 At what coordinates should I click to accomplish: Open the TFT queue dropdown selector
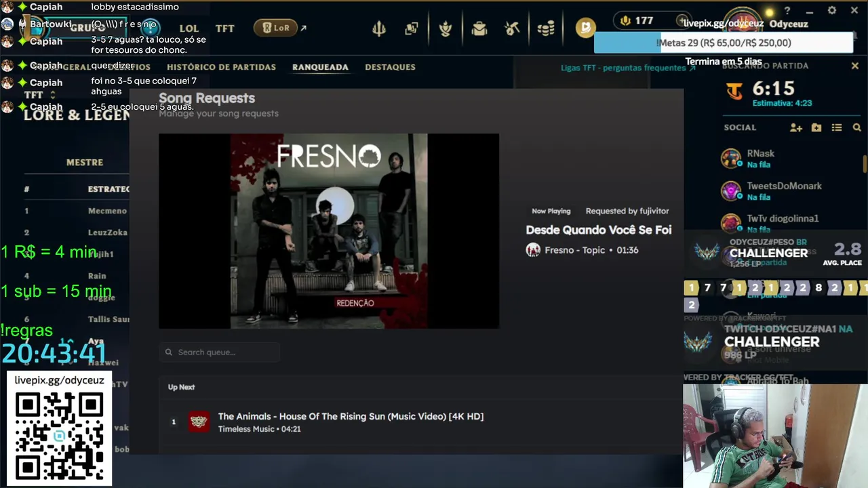coord(39,95)
